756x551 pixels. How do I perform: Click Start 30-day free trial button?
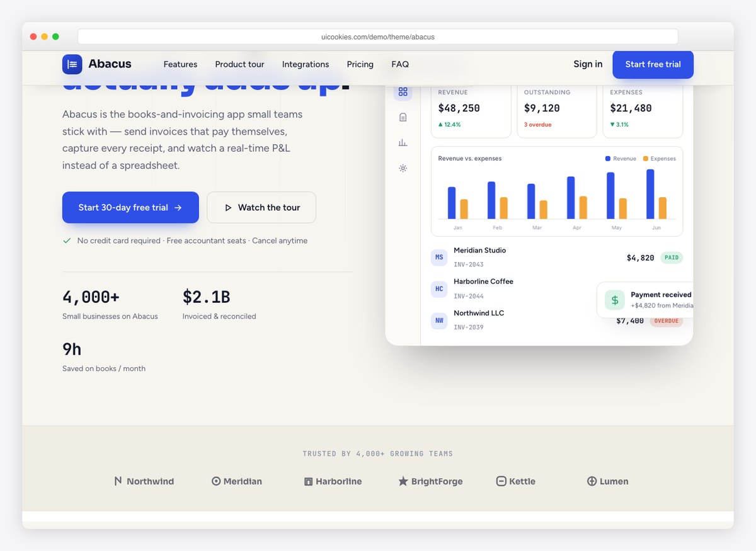(130, 207)
